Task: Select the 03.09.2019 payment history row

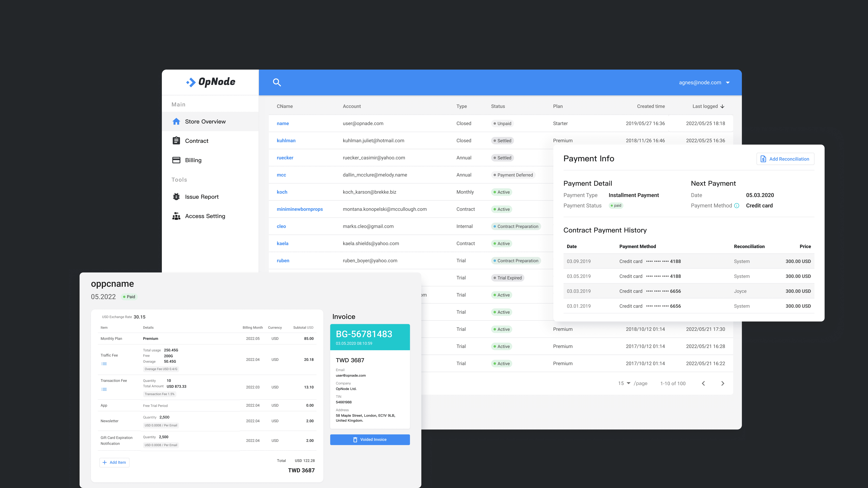Action: 689,261
